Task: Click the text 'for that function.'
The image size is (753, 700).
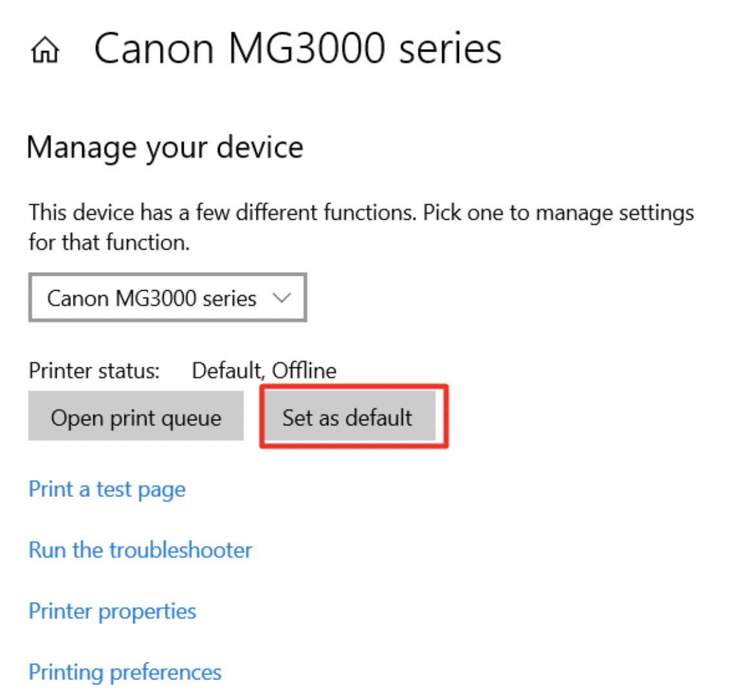Action: click(x=109, y=242)
